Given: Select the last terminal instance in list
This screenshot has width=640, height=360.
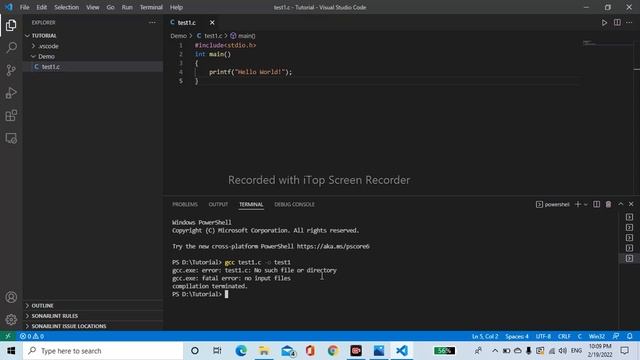Looking at the screenshot, I should click(629, 258).
